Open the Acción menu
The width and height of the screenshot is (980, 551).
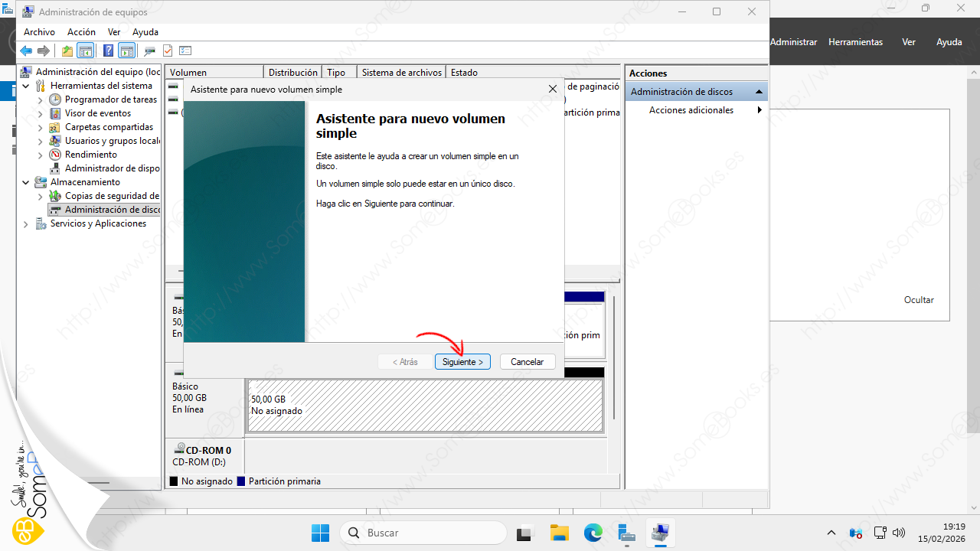(81, 32)
